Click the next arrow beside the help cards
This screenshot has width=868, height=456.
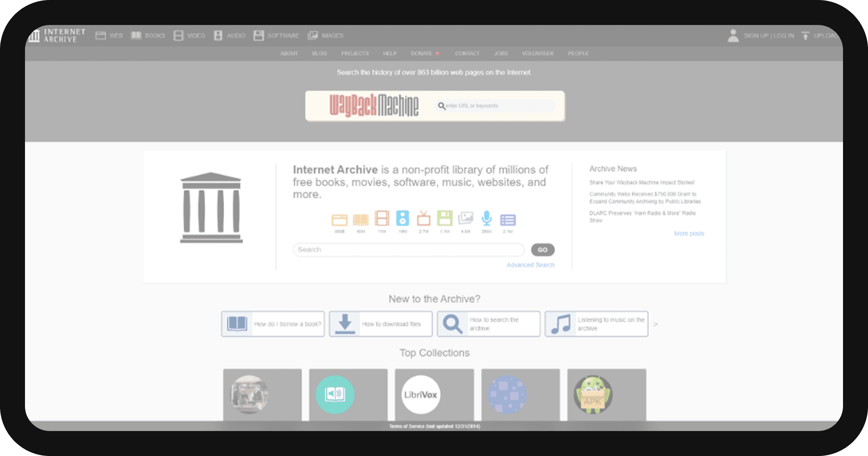tap(656, 324)
